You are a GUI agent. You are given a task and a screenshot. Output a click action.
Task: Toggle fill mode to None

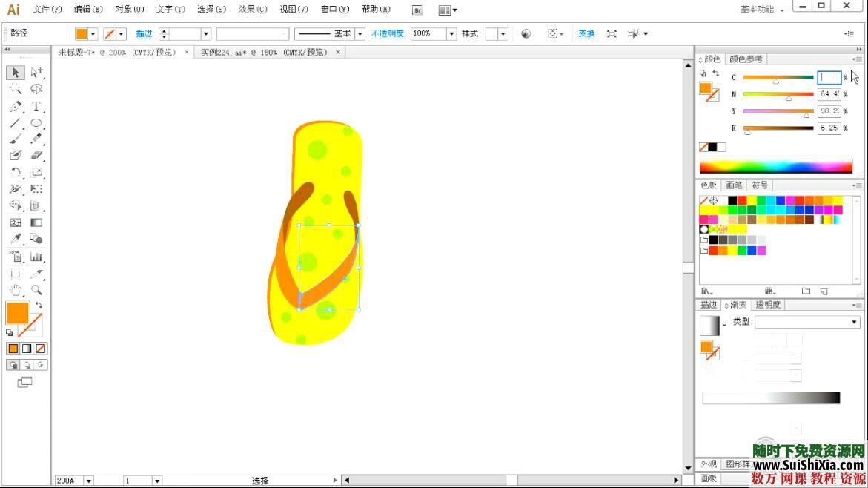click(41, 349)
